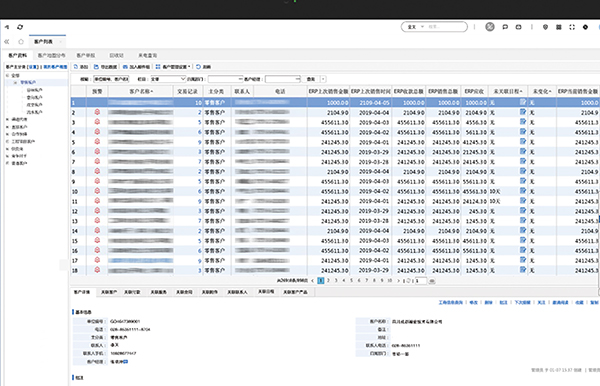Open the 归属部门 combo box
The image size is (600, 386).
tap(225, 79)
